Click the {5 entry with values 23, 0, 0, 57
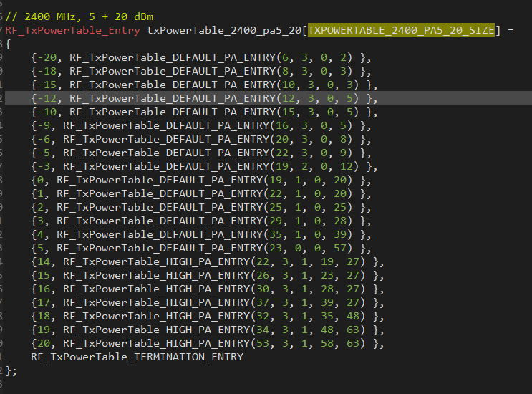 (201, 248)
